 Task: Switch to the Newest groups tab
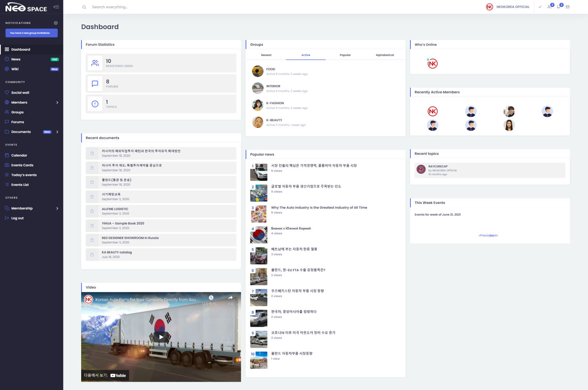(266, 55)
